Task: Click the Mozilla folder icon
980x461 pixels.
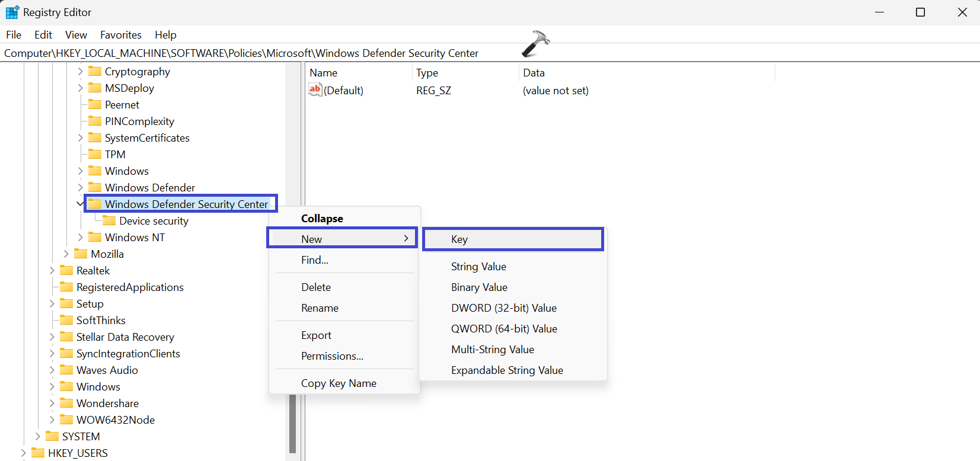Action: coord(81,254)
